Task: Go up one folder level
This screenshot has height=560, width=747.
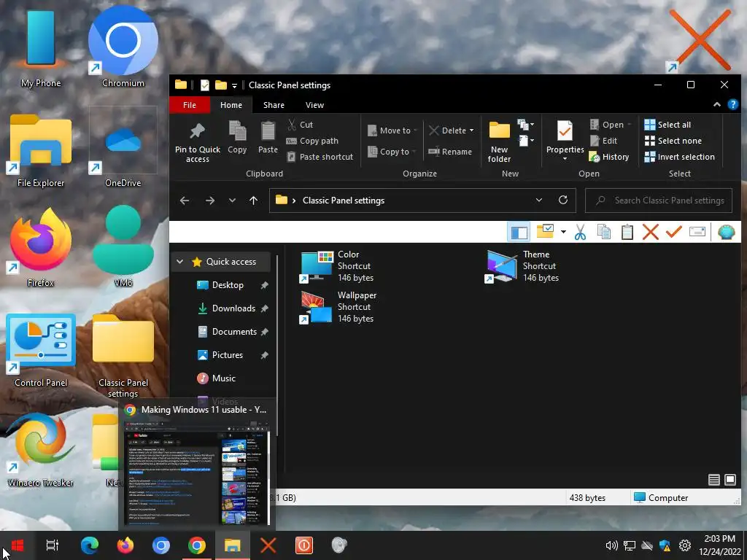Action: tap(253, 201)
